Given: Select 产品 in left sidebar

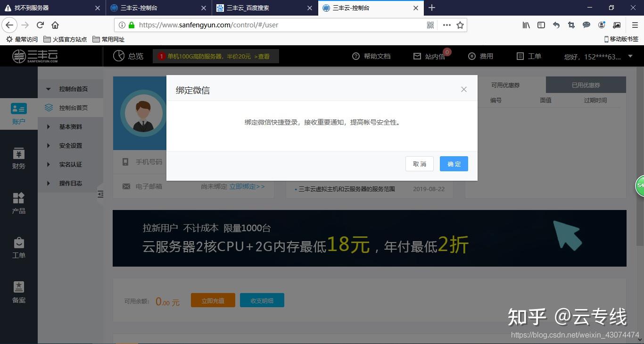Looking at the screenshot, I should (x=19, y=203).
